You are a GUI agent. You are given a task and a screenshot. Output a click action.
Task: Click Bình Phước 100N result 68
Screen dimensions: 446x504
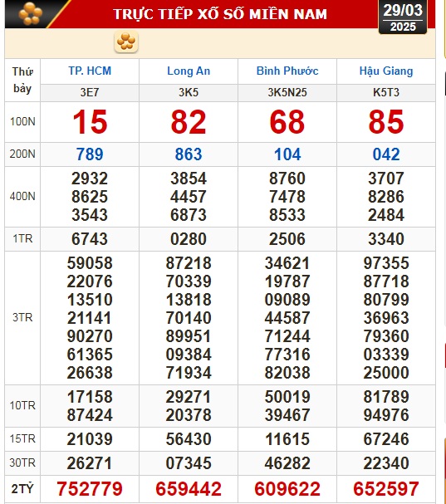click(287, 122)
